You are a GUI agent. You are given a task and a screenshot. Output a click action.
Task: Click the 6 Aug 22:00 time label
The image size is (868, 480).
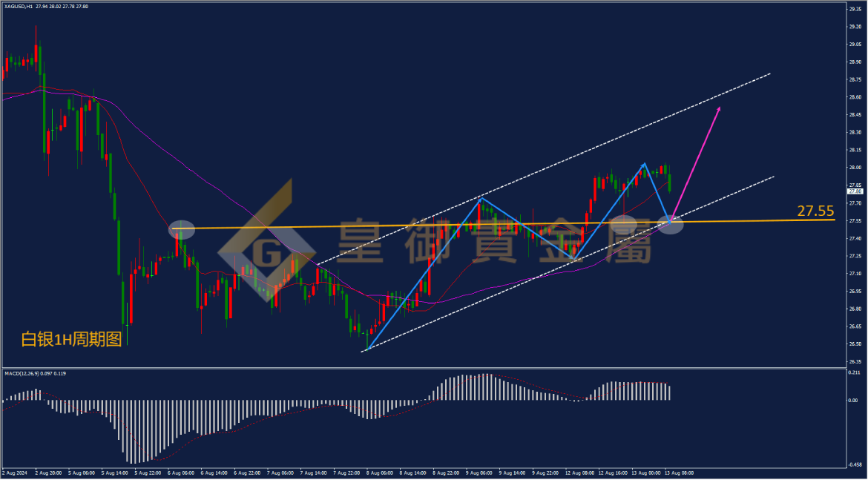tap(248, 473)
